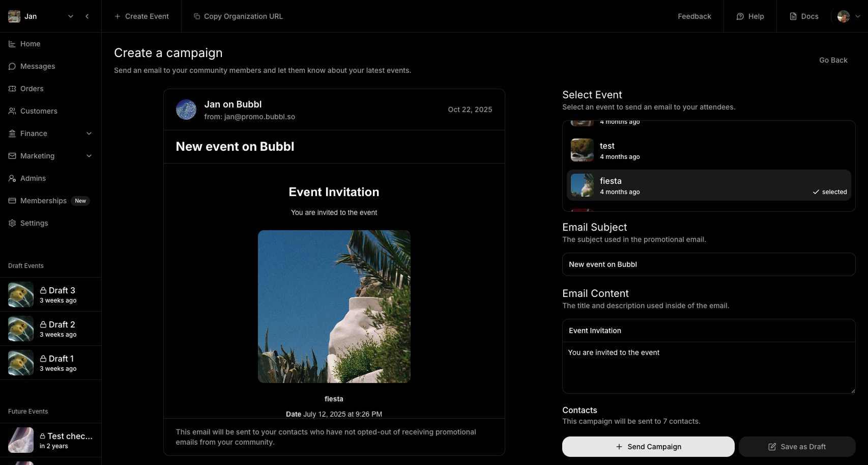Open the Draft 3 event thumbnail
The image size is (868, 465).
pyautogui.click(x=21, y=294)
